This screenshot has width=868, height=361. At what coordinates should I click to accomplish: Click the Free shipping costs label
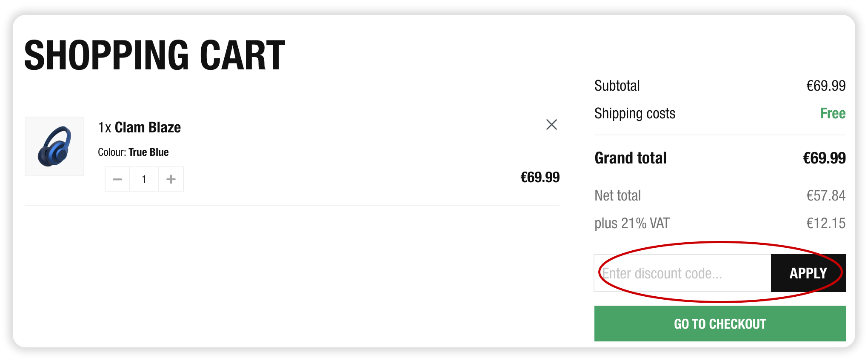832,113
